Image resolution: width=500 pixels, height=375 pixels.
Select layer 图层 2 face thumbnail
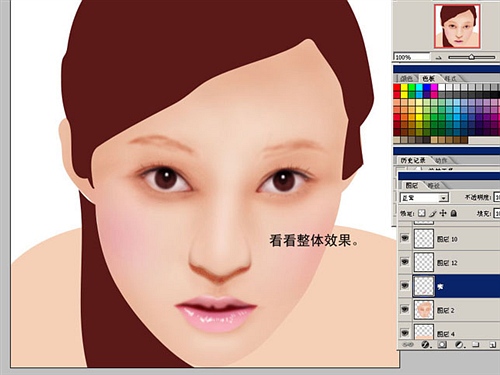424,309
